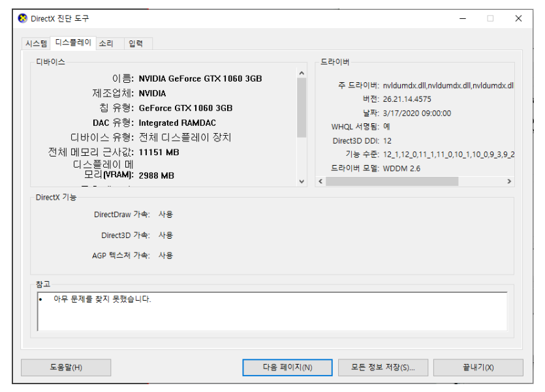Click 모든 정보 저장(S)... button

point(383,367)
